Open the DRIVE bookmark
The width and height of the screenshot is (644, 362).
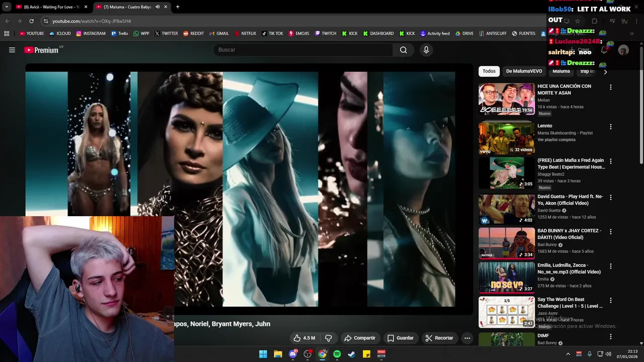(x=464, y=34)
